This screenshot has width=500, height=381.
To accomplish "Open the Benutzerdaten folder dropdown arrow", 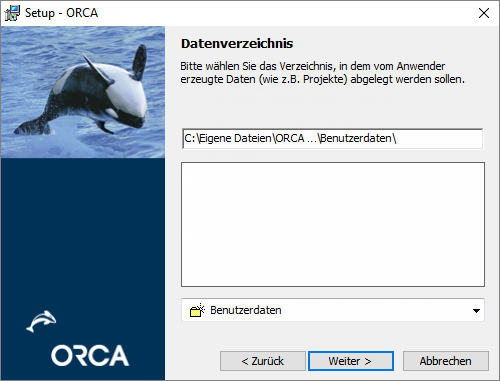I will point(476,311).
